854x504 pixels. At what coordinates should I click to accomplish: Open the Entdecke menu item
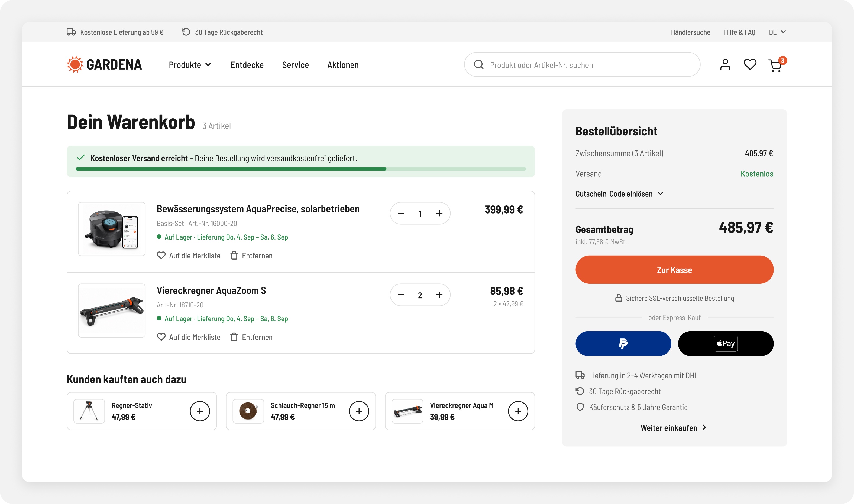[247, 65]
